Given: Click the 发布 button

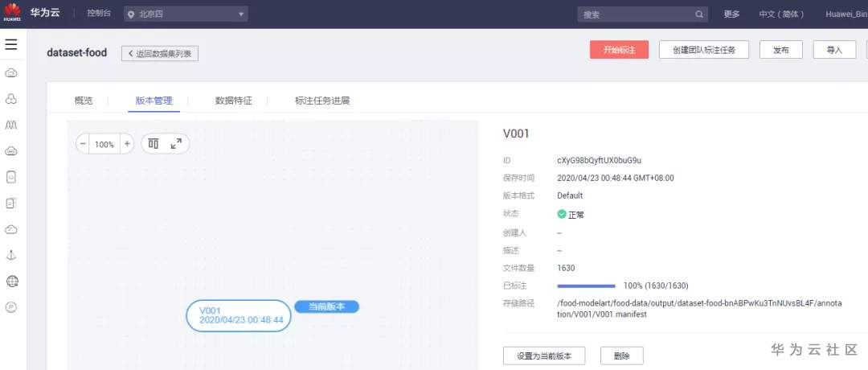Looking at the screenshot, I should pyautogui.click(x=781, y=50).
